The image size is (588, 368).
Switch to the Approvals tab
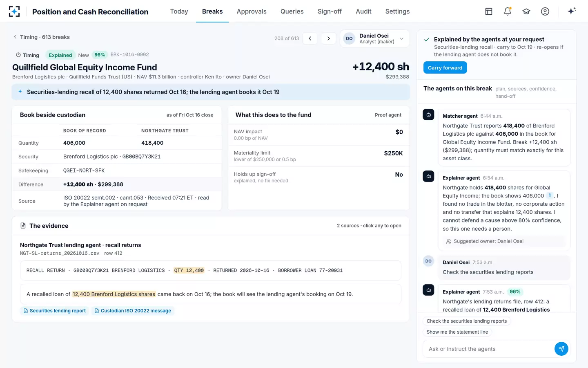pyautogui.click(x=252, y=11)
